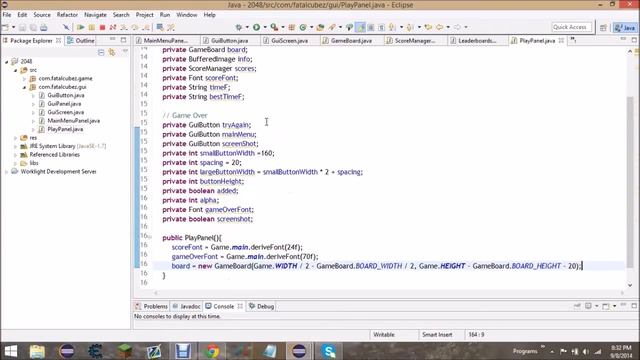Viewport: 640px width, 360px height.
Task: Expand com.fatalcubez.game package node
Action: pos(24,78)
